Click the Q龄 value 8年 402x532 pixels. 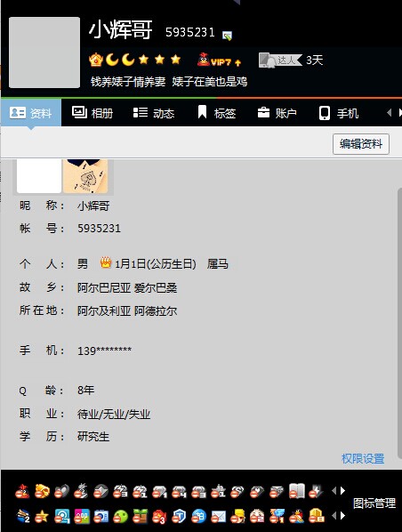86,391
